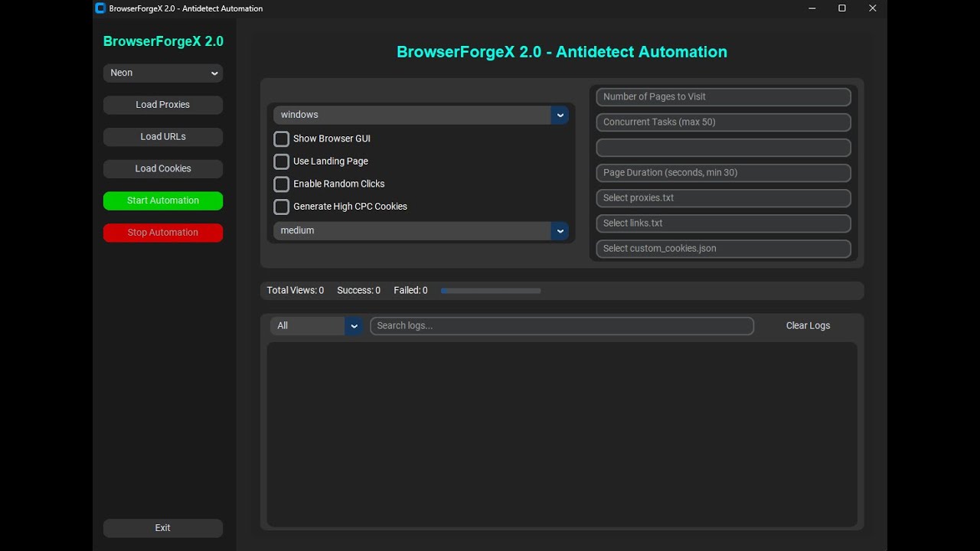Click the Failed: 0 counter

[410, 291]
